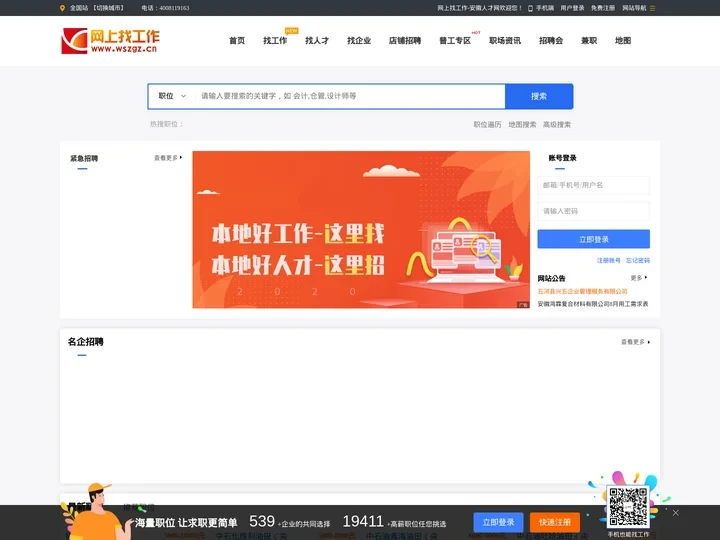Click the 网上找工作 site logo
Screen dimensions: 720x540
110,41
